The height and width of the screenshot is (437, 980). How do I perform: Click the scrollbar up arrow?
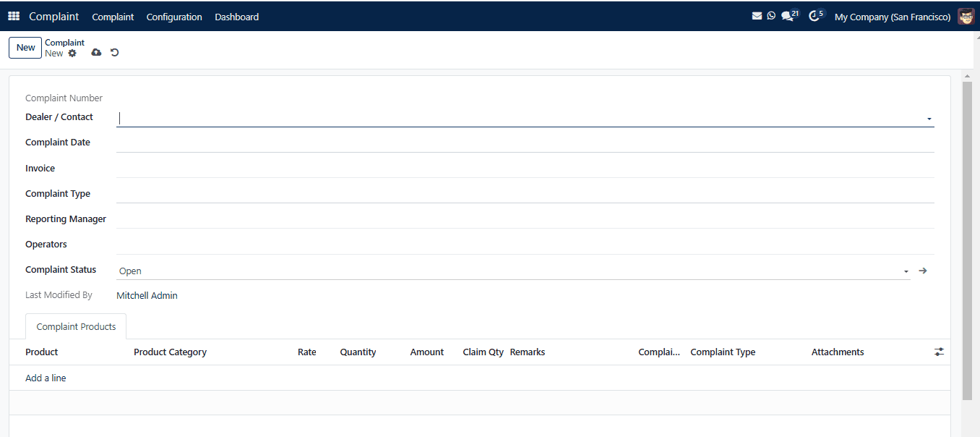coord(968,75)
